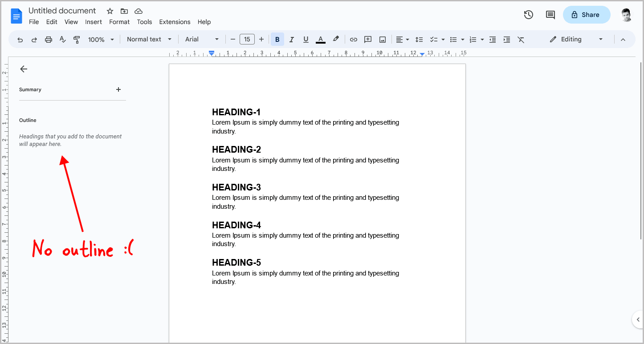Open the Extensions menu

coord(175,22)
